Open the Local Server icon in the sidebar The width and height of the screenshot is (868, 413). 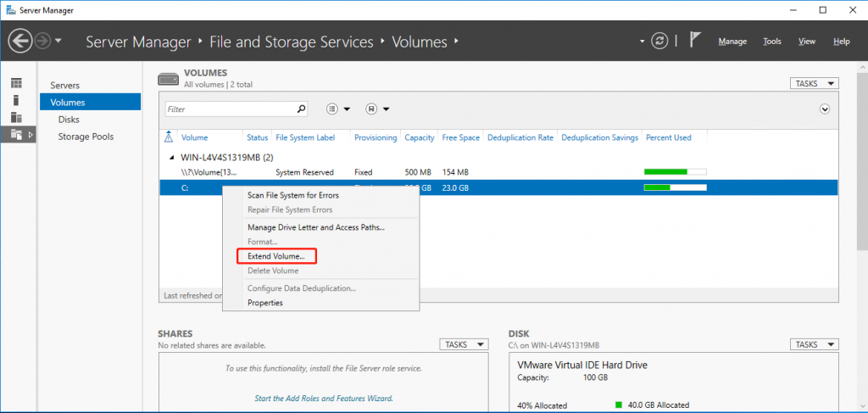(x=17, y=100)
